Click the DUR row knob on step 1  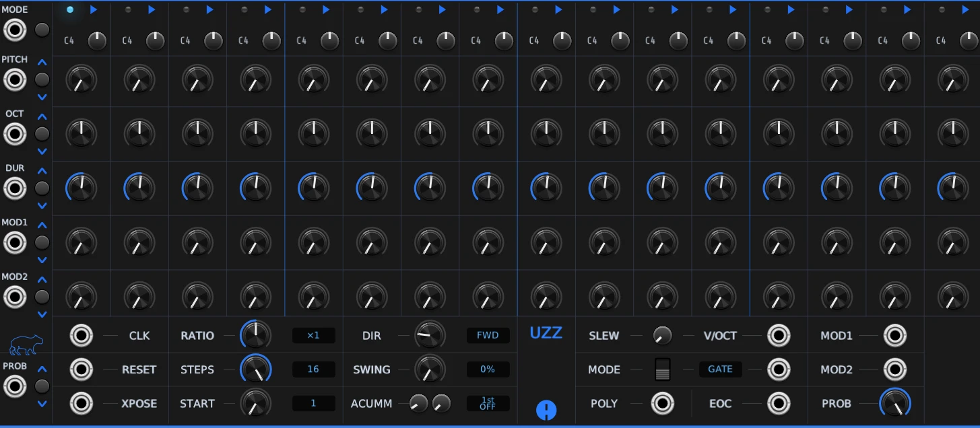(81, 188)
